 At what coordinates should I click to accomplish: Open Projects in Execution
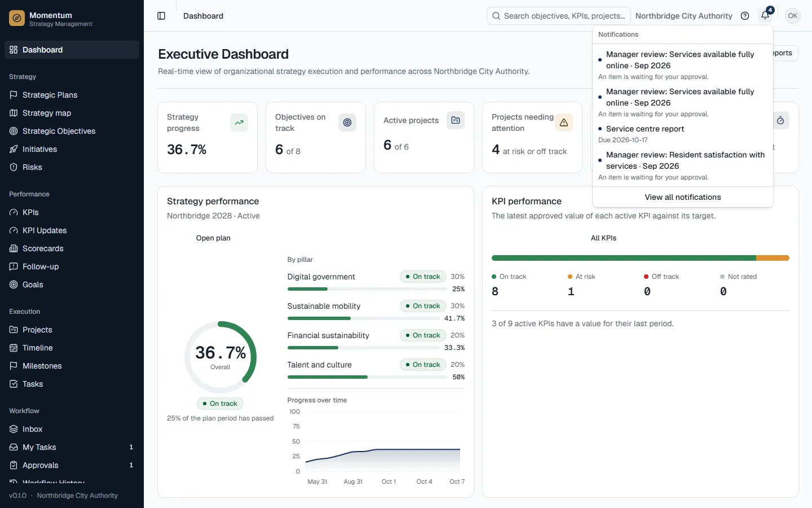coord(72,330)
